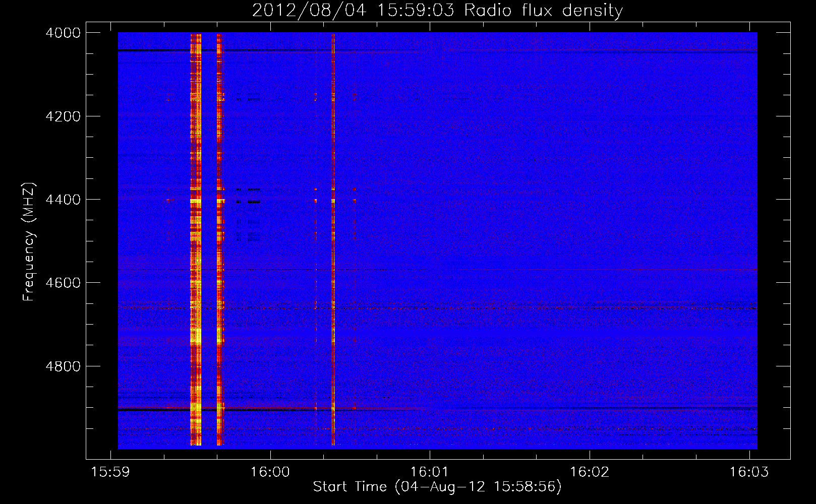
Task: Click the '4000' frequency axis label
Action: (x=63, y=33)
